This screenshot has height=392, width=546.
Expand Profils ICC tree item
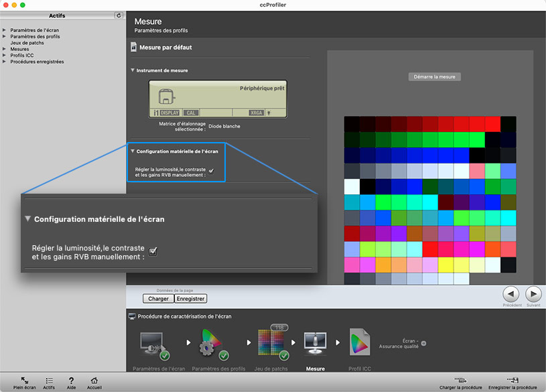4,55
